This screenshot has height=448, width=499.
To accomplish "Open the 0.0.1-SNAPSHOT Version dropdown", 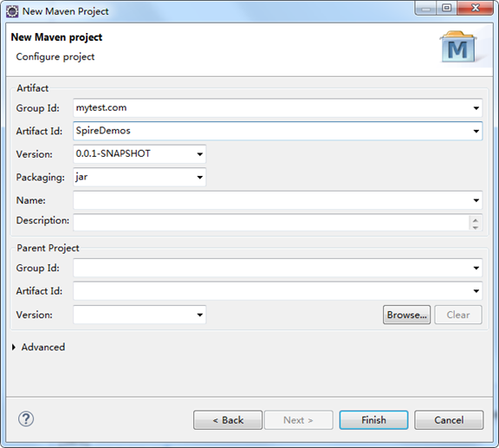I will tap(200, 154).
